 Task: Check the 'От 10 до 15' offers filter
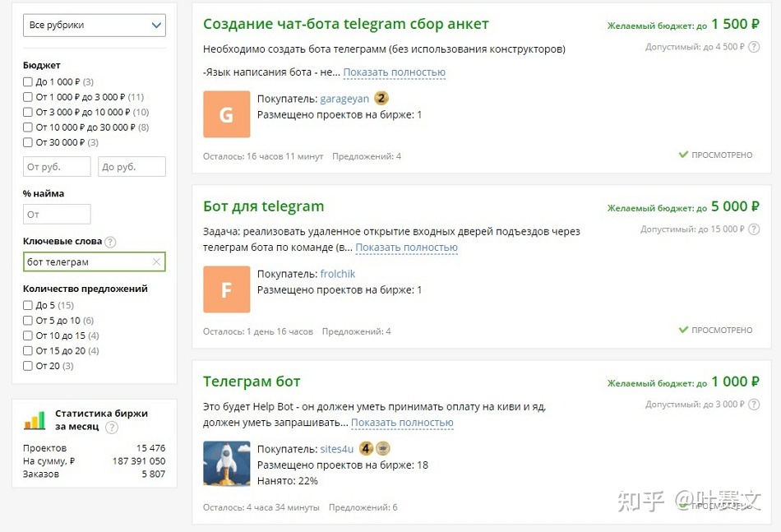tap(28, 335)
